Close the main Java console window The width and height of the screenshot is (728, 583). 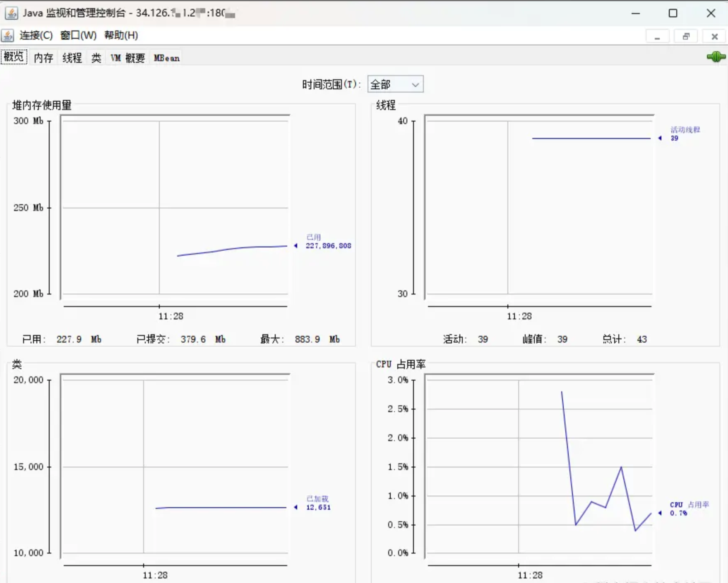711,13
